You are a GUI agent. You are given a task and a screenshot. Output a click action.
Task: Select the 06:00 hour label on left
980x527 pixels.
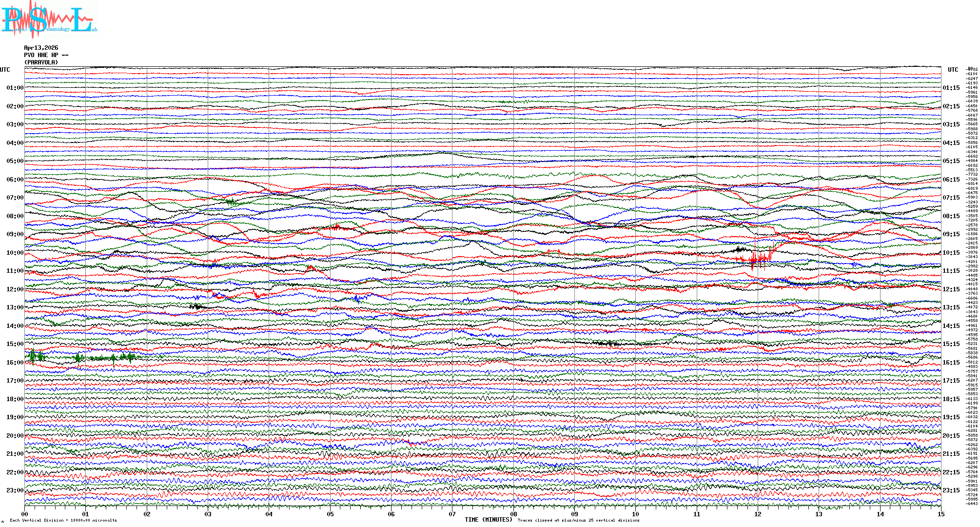[15, 180]
